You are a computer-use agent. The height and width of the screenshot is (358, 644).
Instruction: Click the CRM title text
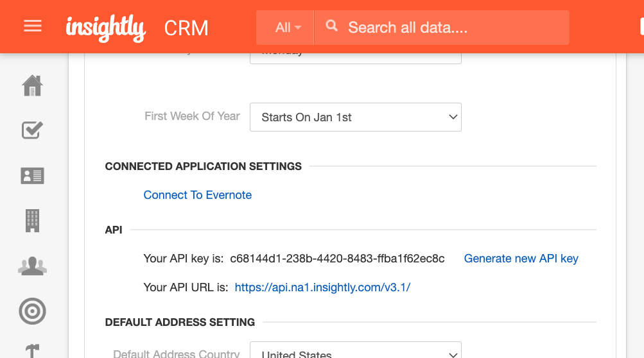pyautogui.click(x=186, y=28)
